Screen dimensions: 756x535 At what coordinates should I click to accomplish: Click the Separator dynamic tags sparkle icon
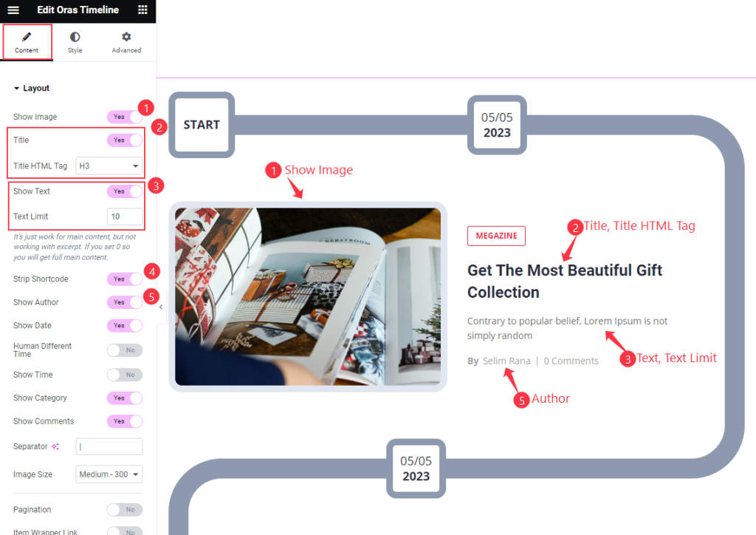pyautogui.click(x=55, y=447)
